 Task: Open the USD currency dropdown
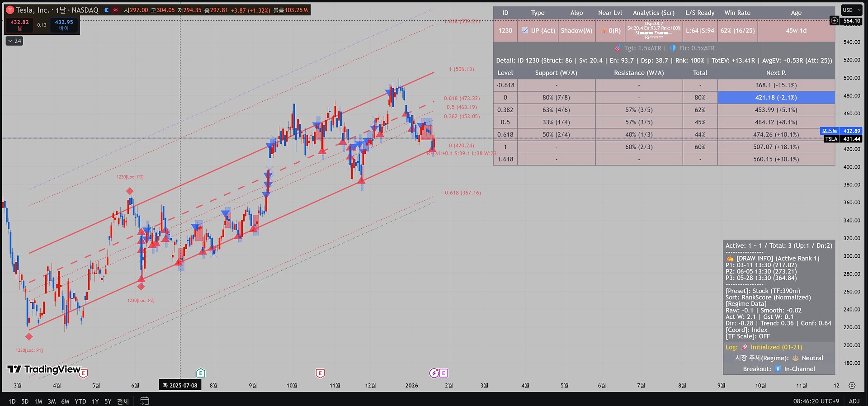(x=852, y=10)
